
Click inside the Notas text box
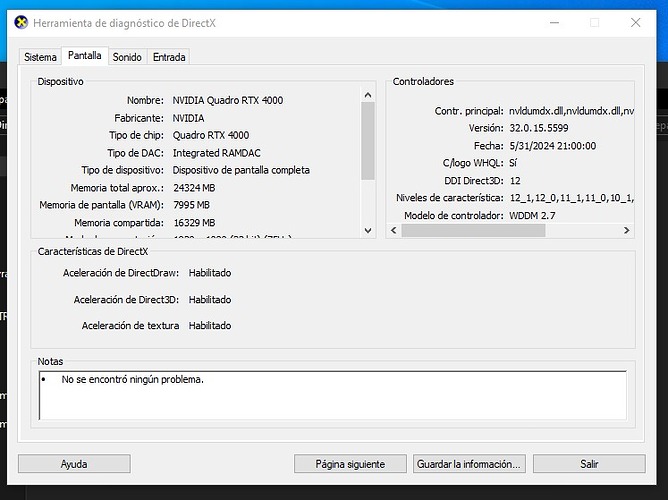click(x=333, y=395)
